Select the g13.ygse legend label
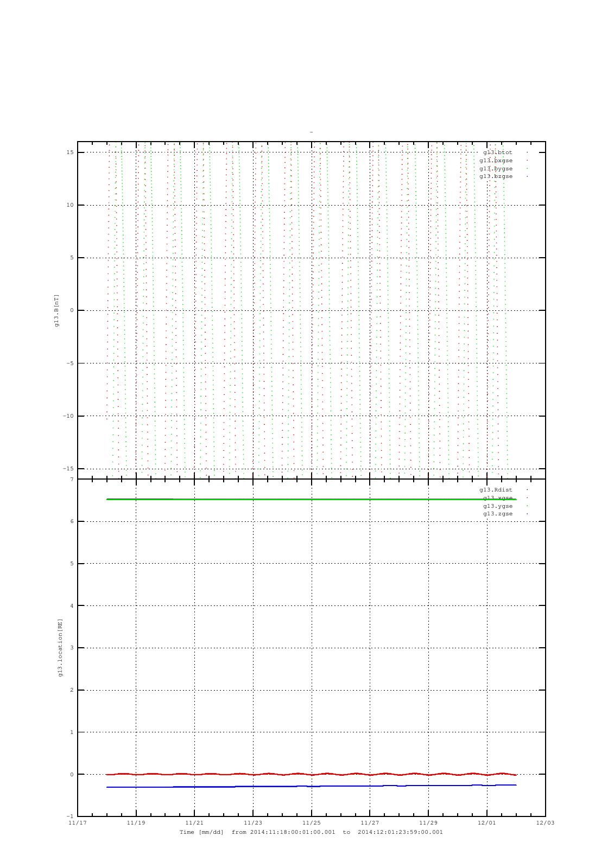 (x=498, y=506)
